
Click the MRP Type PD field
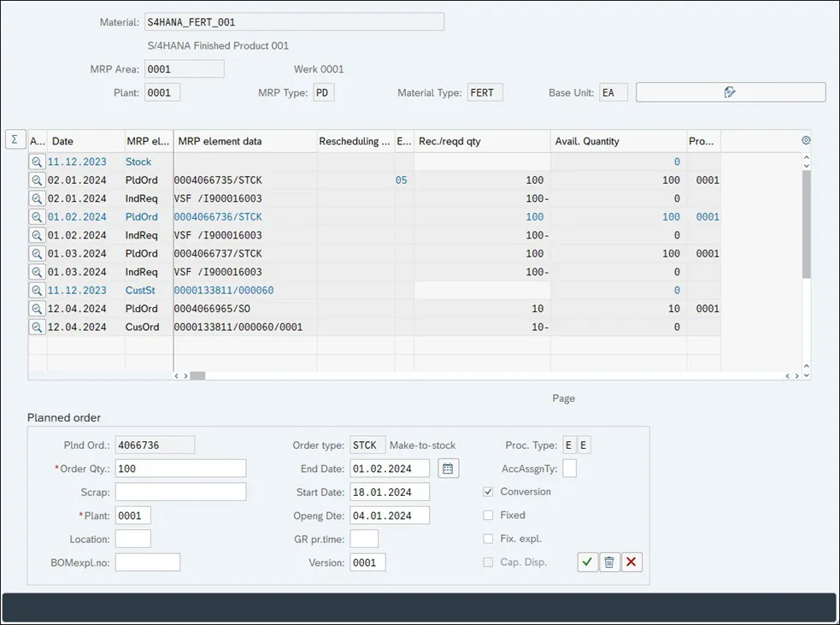point(324,92)
